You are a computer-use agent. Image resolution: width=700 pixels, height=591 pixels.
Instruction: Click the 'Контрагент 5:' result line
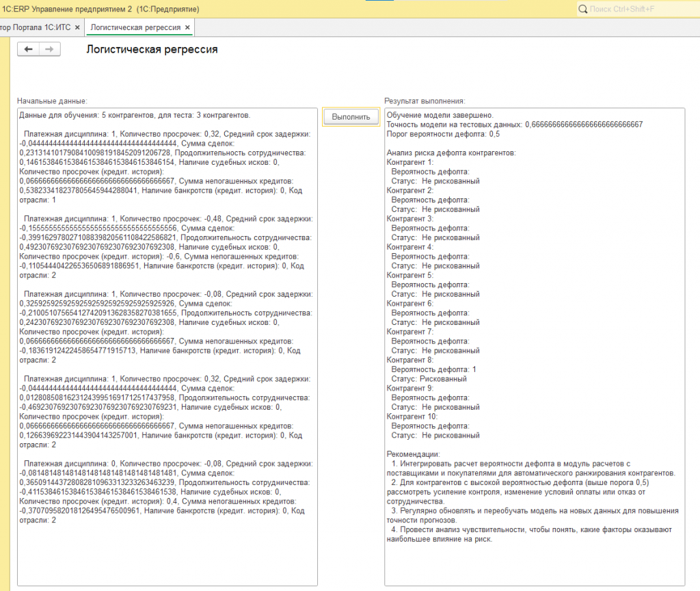pos(410,275)
